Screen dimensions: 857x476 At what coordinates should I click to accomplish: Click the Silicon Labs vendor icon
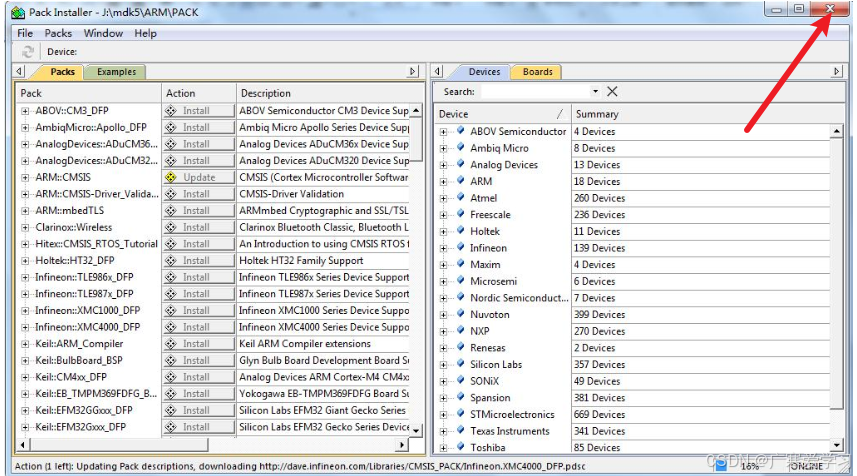pos(460,364)
